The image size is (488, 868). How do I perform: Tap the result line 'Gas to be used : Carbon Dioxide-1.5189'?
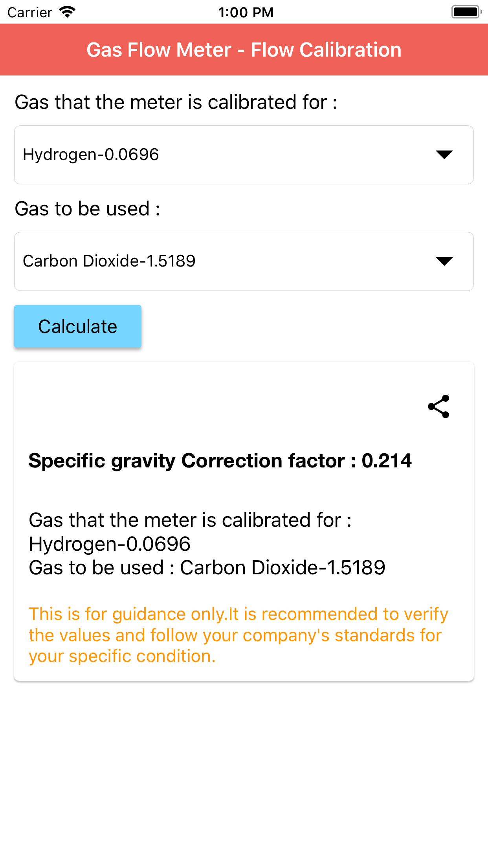tap(207, 568)
